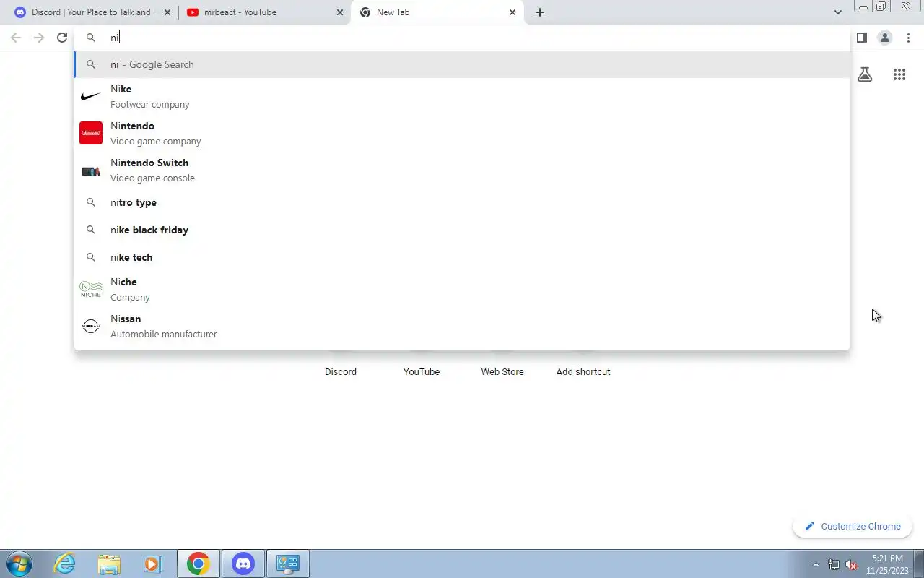Choose the Nike footwear company suggestion
This screenshot has height=578, width=924.
[x=462, y=96]
